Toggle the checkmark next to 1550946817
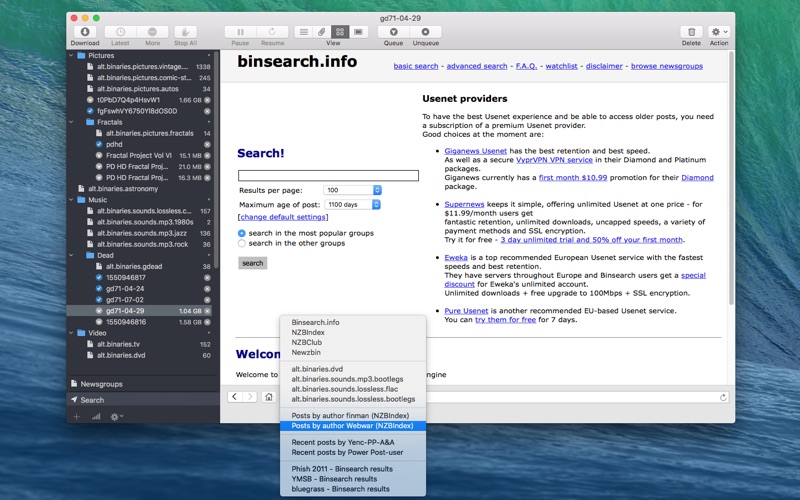This screenshot has width=800, height=500. pos(99,278)
